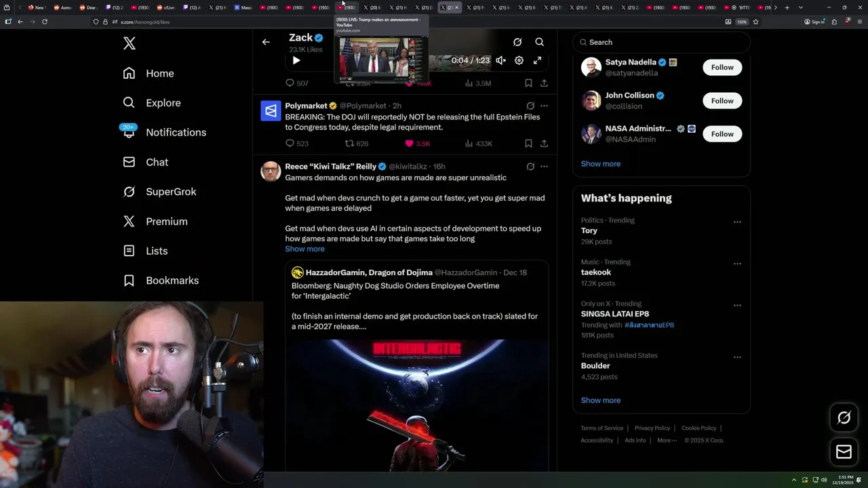This screenshot has height=488, width=868.
Task: Open Notifications with 20+ badge
Action: click(164, 132)
